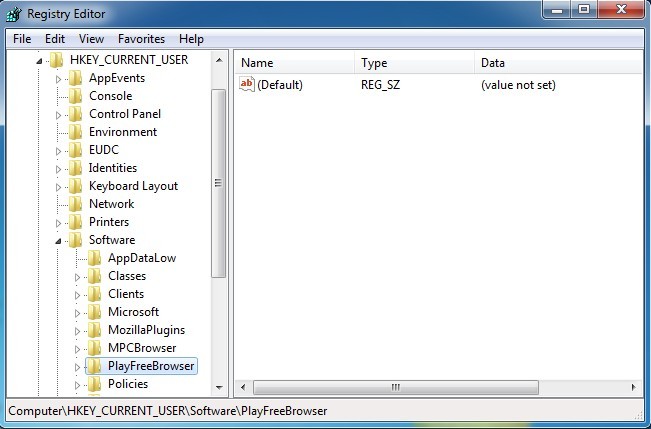The width and height of the screenshot is (651, 429).
Task: Expand the EUDC key
Action: click(x=59, y=151)
